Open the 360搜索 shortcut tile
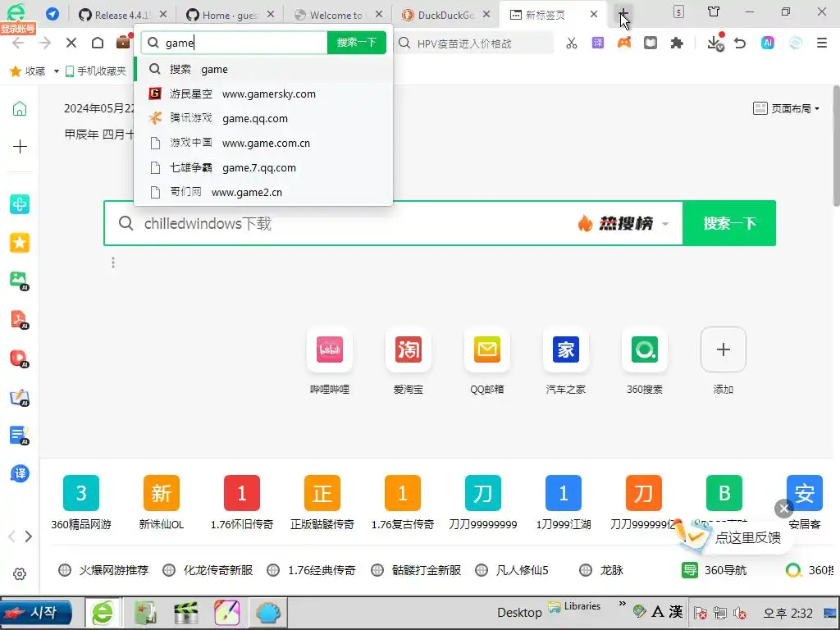The image size is (840, 630). [645, 349]
